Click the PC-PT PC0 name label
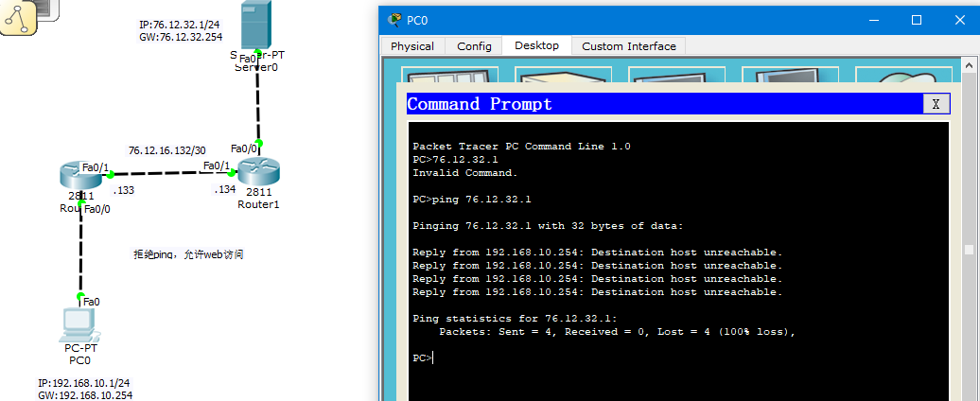Screen dimensions: 980x401 click(81, 355)
